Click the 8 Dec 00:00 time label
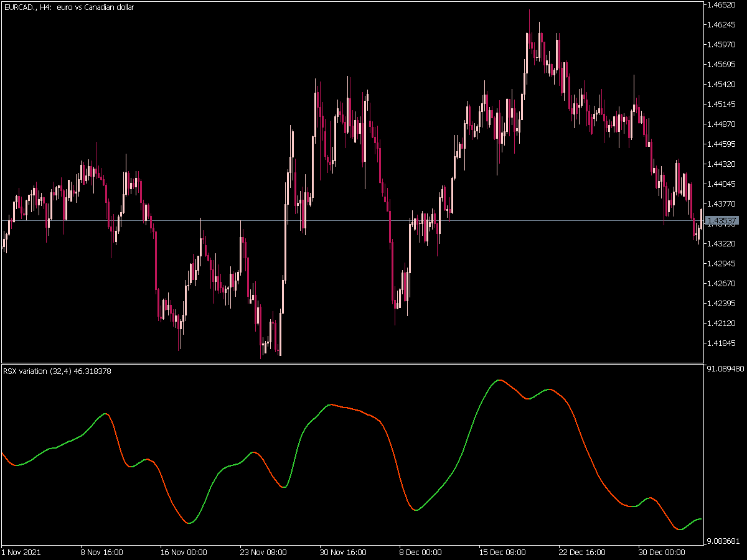 coord(420,552)
